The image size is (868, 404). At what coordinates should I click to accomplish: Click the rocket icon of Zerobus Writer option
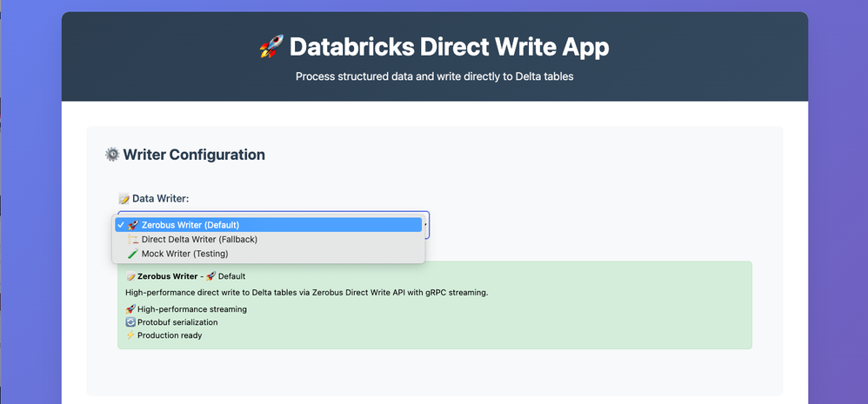coord(133,225)
